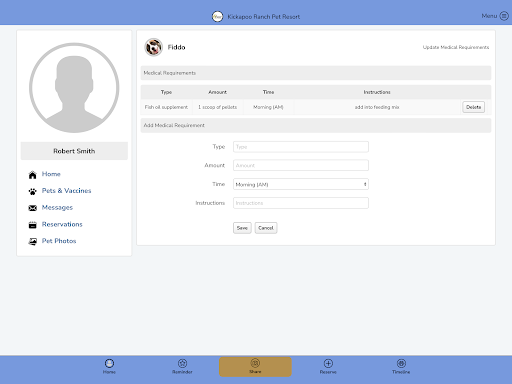
Task: Click the Instructions column header
Action: pos(377,92)
